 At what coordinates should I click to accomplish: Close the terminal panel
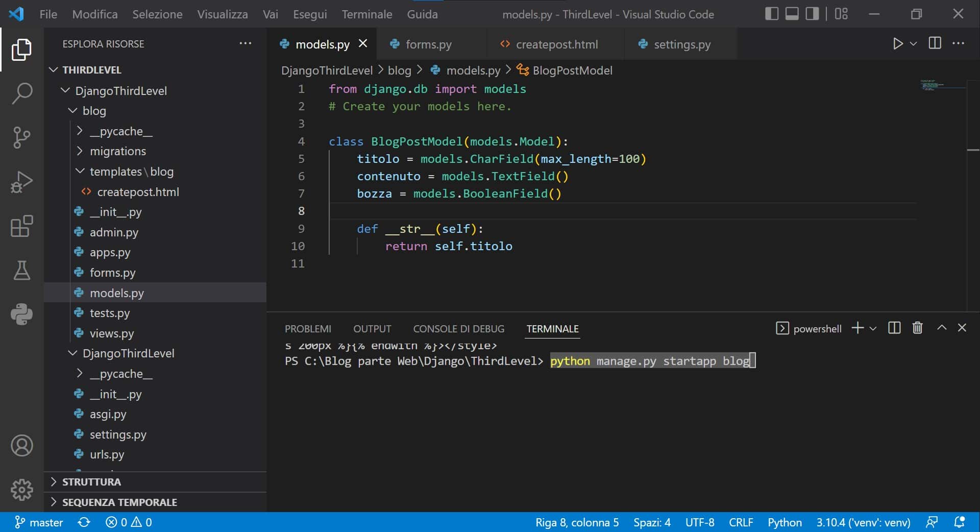click(x=962, y=328)
